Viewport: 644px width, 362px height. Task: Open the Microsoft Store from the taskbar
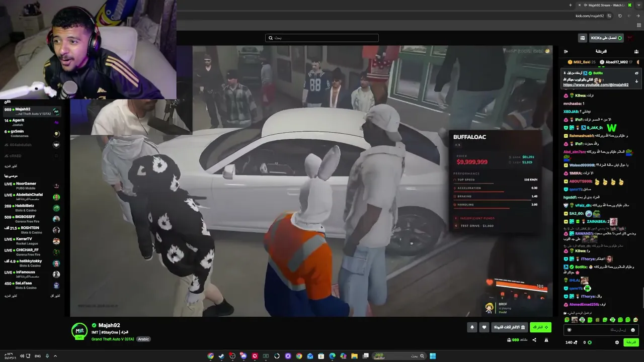(x=321, y=356)
